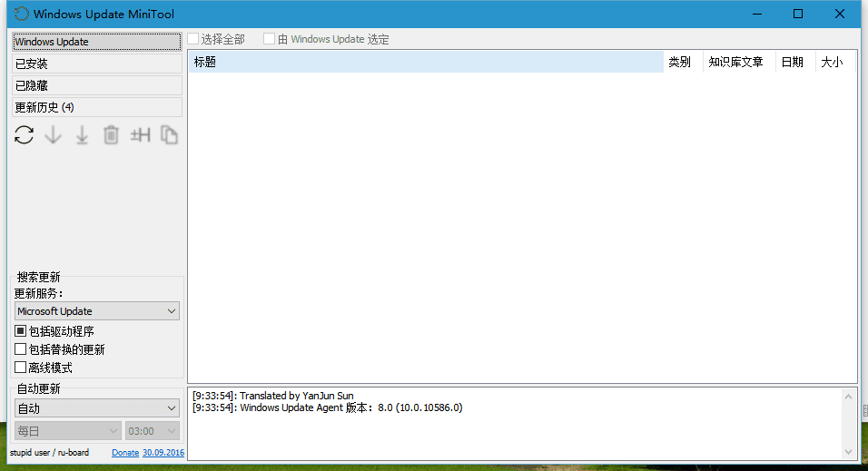Click the Windows Update Agent version log line
Viewport: 868px width, 471px height.
pyautogui.click(x=327, y=407)
